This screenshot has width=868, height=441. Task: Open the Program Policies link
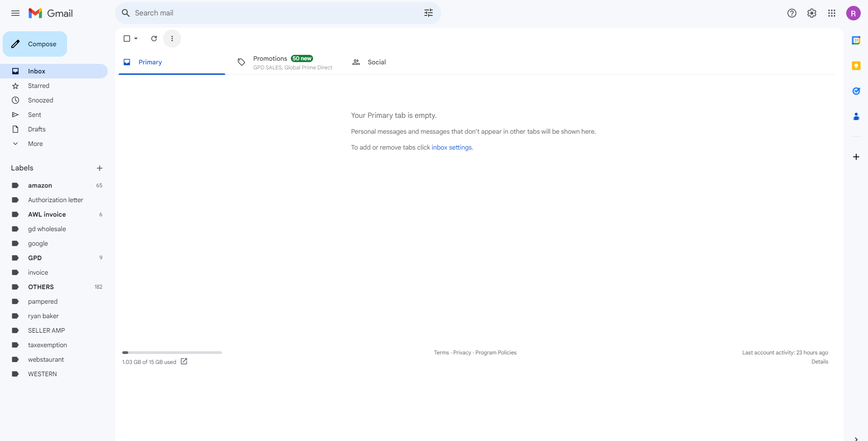tap(496, 353)
